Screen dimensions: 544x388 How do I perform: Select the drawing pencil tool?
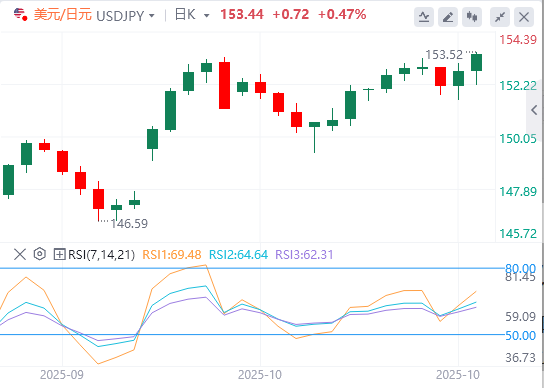448,17
